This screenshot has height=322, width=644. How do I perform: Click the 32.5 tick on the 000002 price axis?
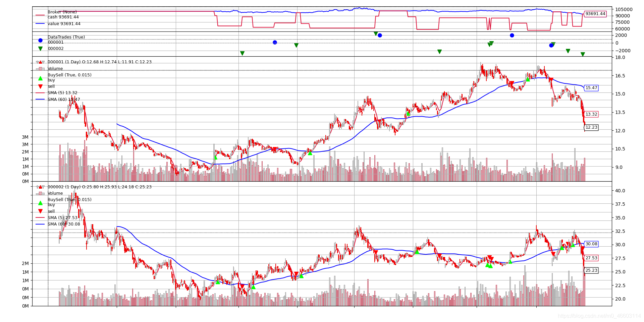pos(620,231)
